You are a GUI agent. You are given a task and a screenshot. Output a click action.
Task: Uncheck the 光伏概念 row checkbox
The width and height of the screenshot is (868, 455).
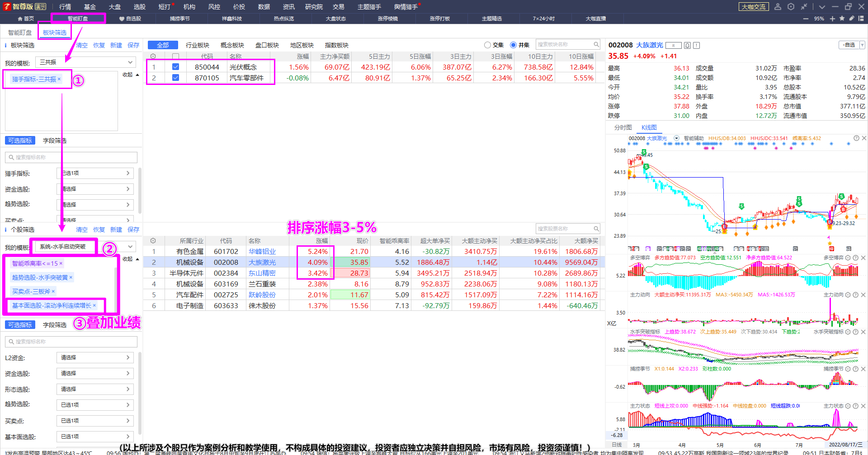coord(176,67)
